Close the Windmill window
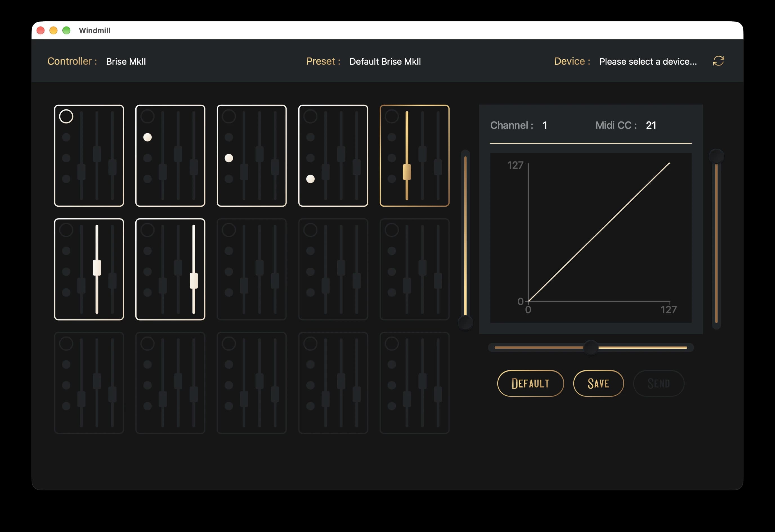 [x=41, y=30]
